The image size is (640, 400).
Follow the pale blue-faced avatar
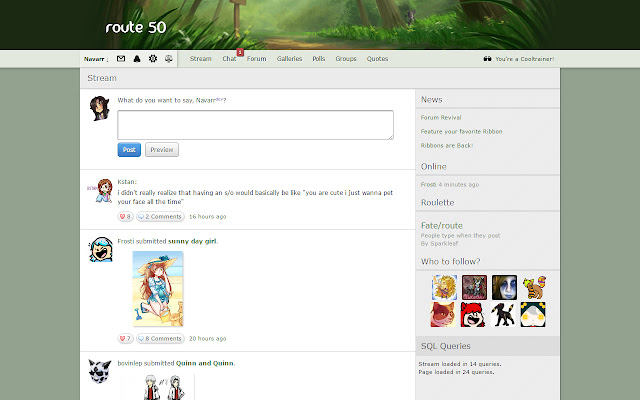tap(504, 287)
